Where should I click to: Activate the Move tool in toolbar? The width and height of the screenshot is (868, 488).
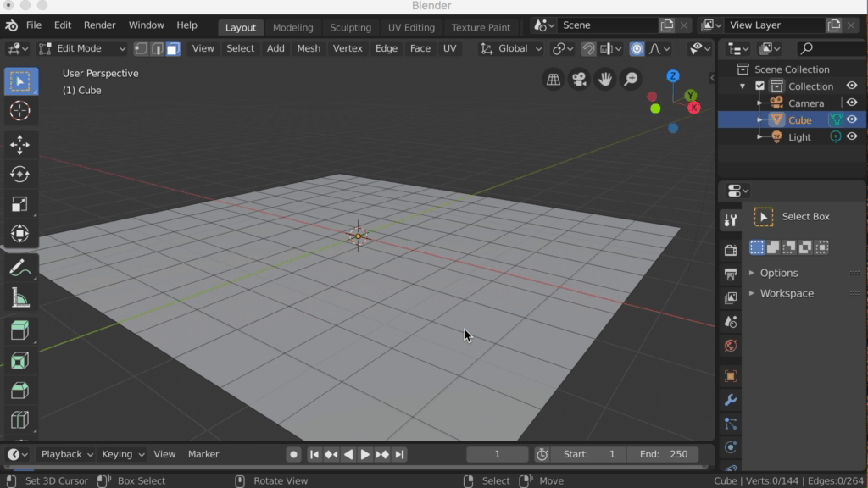[19, 145]
